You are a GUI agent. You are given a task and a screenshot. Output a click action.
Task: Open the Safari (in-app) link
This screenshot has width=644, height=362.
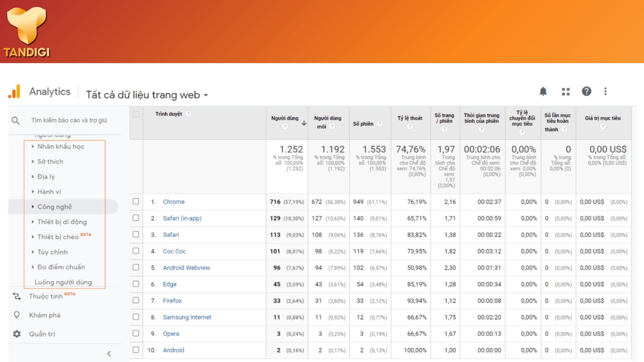182,218
